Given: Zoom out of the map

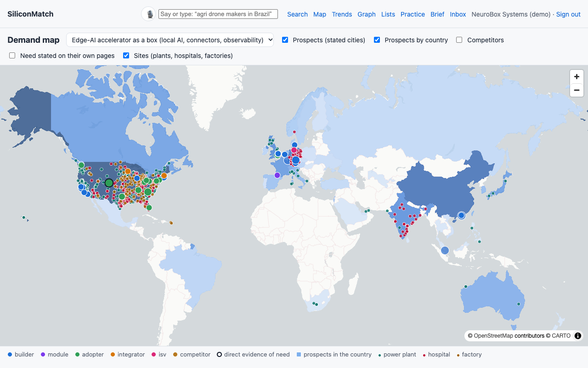Looking at the screenshot, I should click(577, 90).
